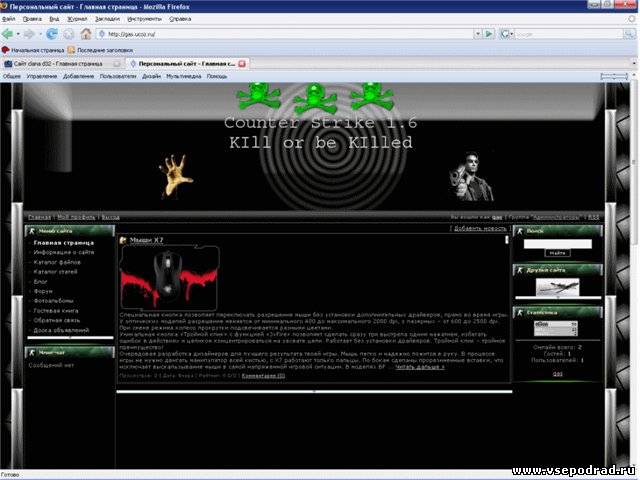The width and height of the screenshot is (640, 480).
Task: Click the Друзья сайта banner thumbnail
Action: coord(557,287)
